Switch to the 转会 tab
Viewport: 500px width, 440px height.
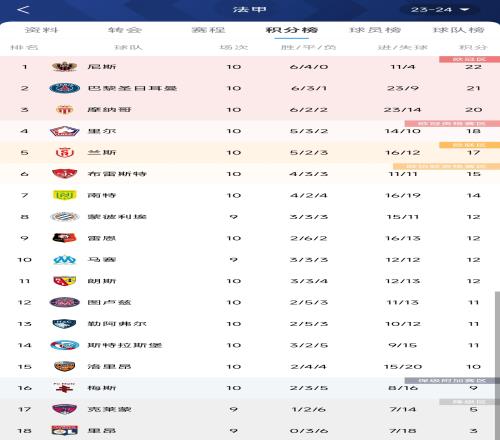tap(125, 30)
